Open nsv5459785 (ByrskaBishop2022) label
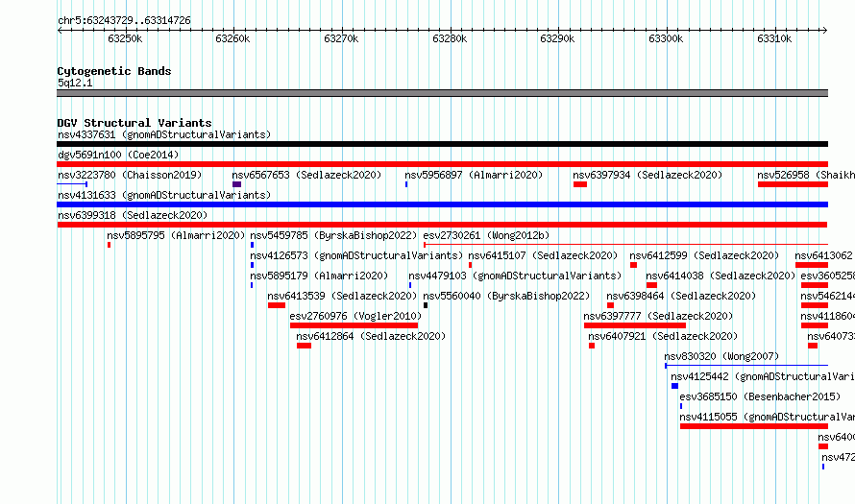The width and height of the screenshot is (855, 504). point(333,235)
